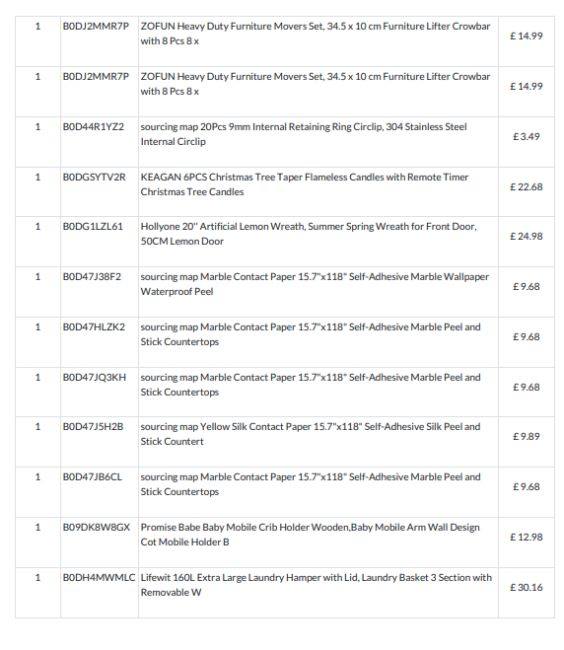The width and height of the screenshot is (564, 650).
Task: Click Yellow Silk Contact Paper description
Action: pos(310,434)
